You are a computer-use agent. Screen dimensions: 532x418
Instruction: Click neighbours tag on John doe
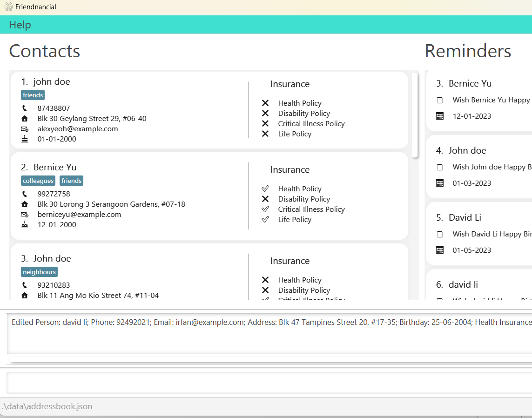tap(39, 272)
